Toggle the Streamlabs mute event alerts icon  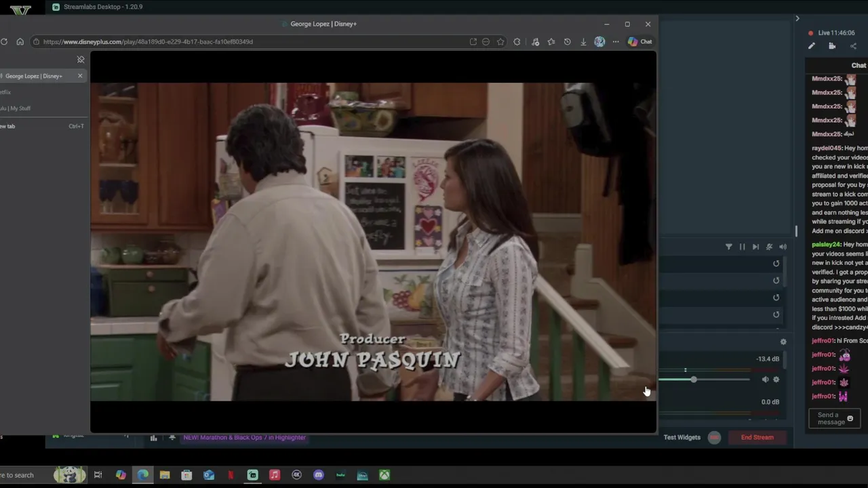coord(769,247)
